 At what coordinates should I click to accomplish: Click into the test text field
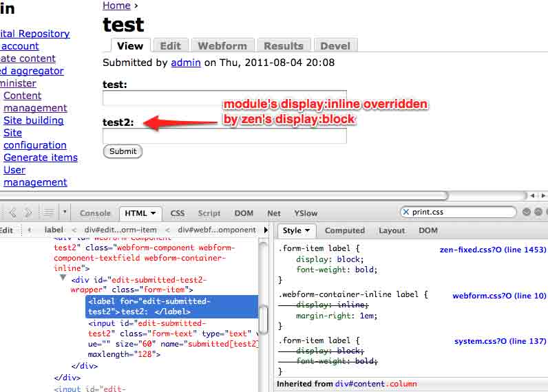pyautogui.click(x=224, y=98)
